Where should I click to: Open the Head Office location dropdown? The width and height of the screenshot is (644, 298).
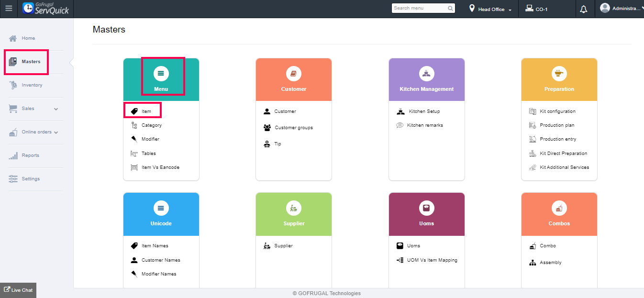[490, 9]
